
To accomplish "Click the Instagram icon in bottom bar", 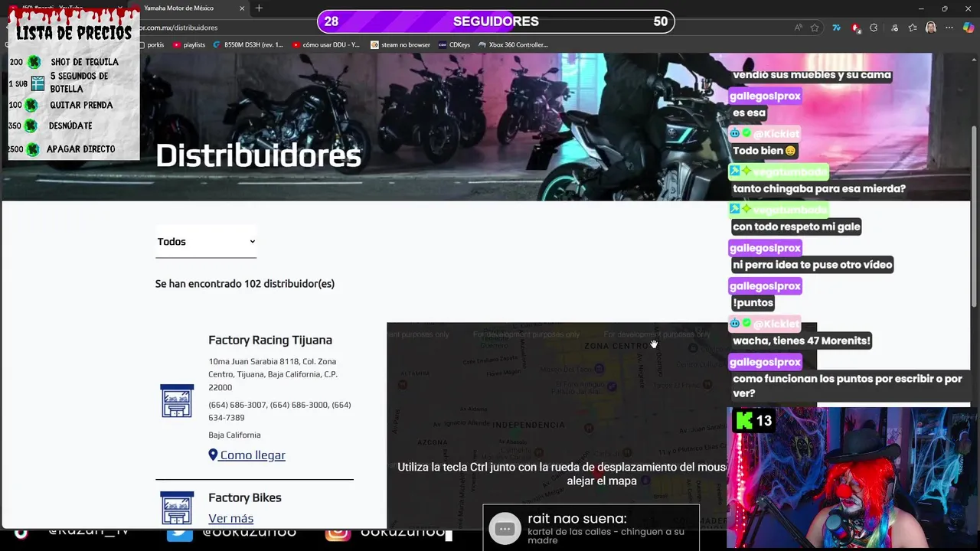I will pyautogui.click(x=338, y=533).
